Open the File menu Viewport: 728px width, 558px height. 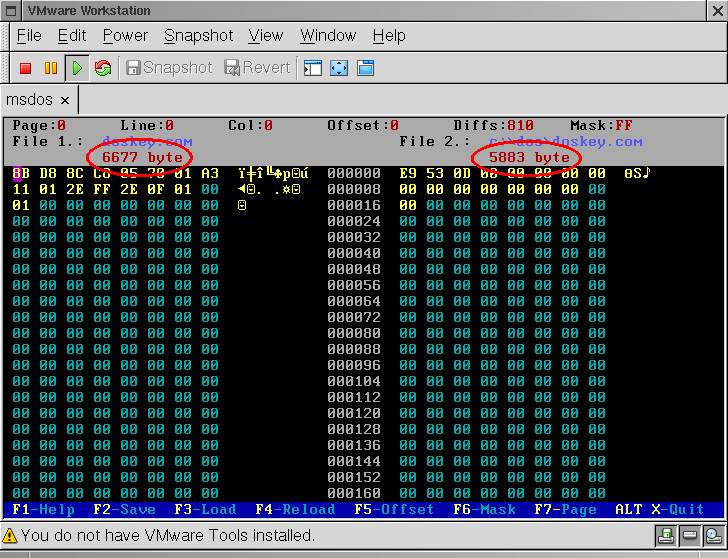29,35
